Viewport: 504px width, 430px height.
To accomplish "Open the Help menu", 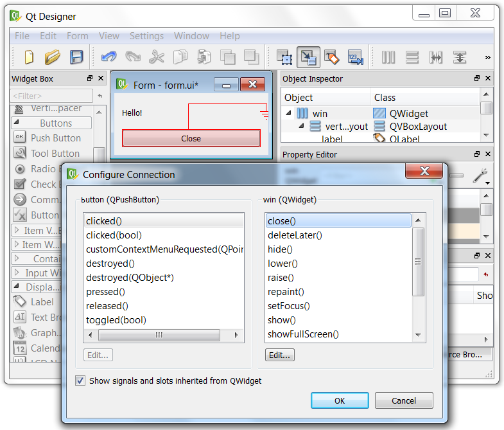I will [x=230, y=36].
